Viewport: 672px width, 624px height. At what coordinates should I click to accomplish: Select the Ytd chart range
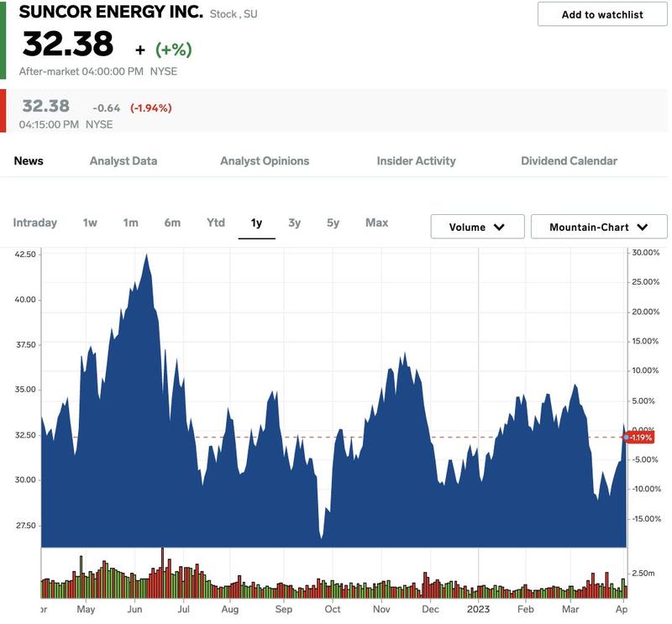[216, 223]
